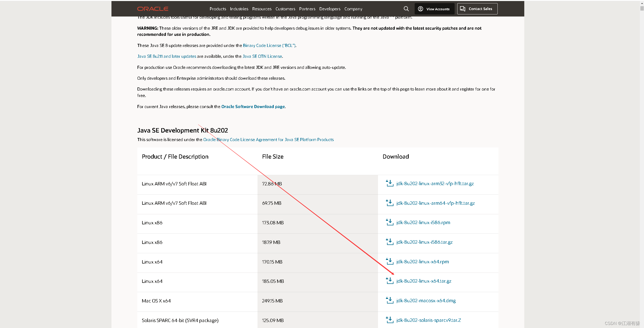Click the View Accounts button

tap(434, 9)
